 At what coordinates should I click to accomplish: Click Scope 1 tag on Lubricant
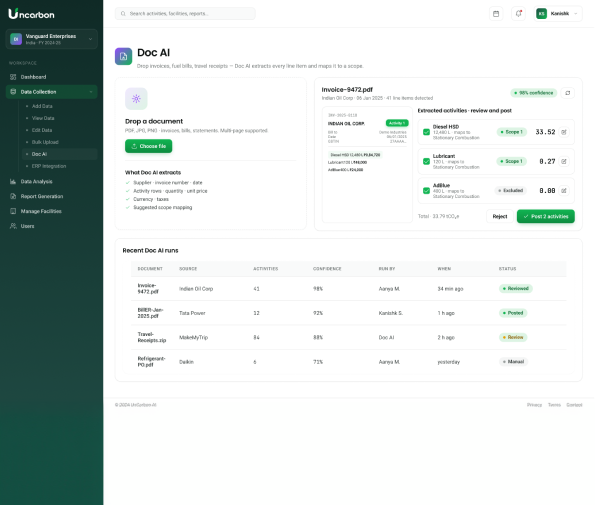click(x=512, y=161)
